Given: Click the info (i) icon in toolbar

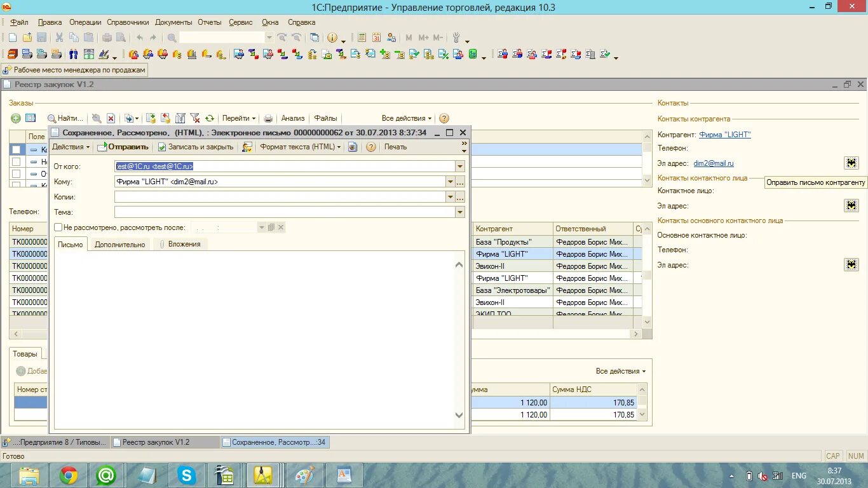Looking at the screenshot, I should (332, 38).
